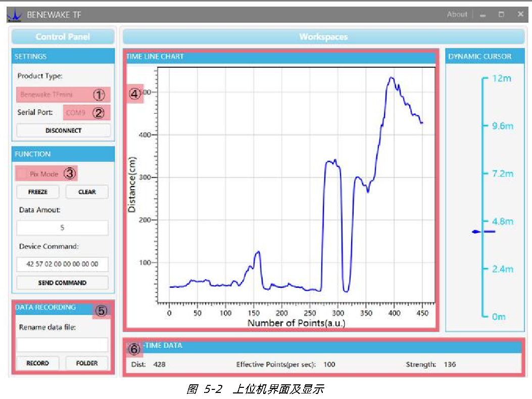The image size is (532, 399).
Task: Click the 0m label on cursor scale
Action: [499, 317]
